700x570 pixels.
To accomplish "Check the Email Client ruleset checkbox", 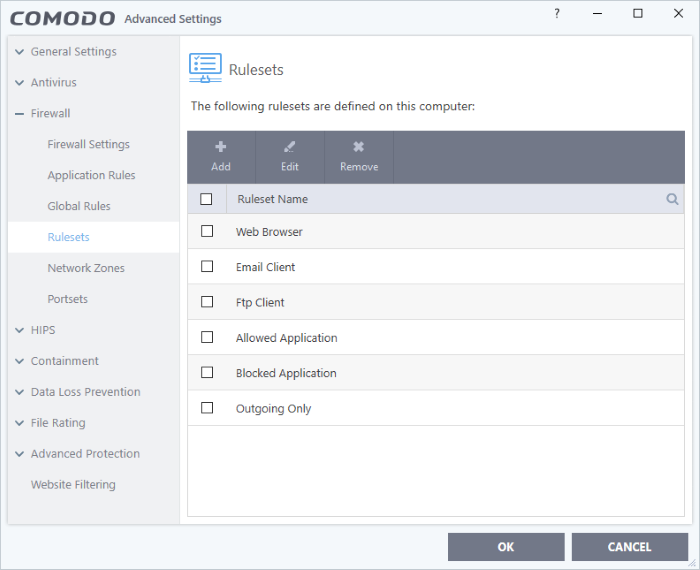I will (207, 266).
